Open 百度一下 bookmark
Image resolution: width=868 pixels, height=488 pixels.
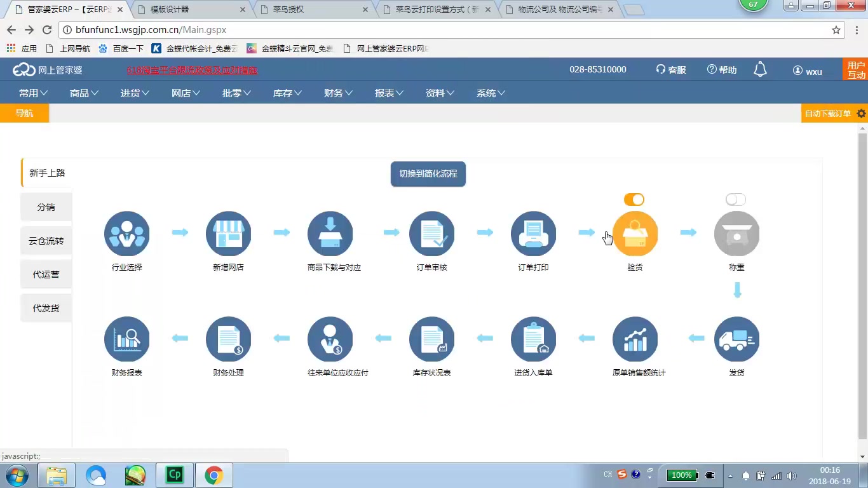coord(121,48)
